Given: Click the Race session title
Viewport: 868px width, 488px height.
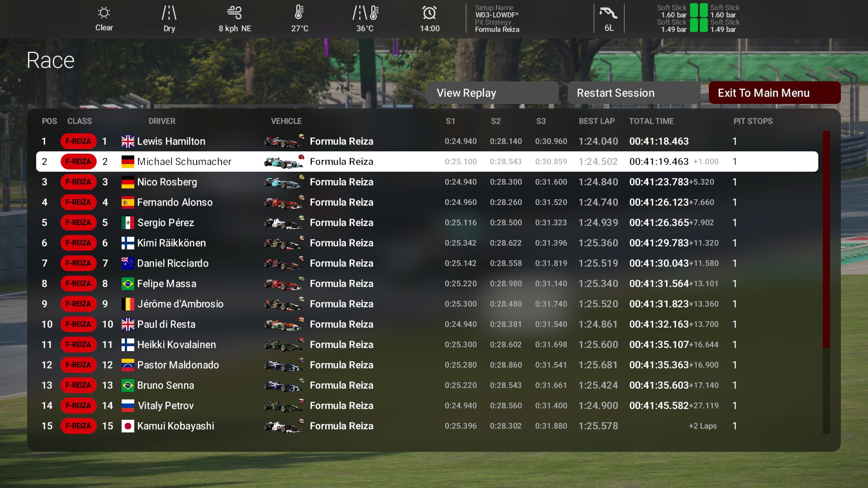Looking at the screenshot, I should [51, 61].
